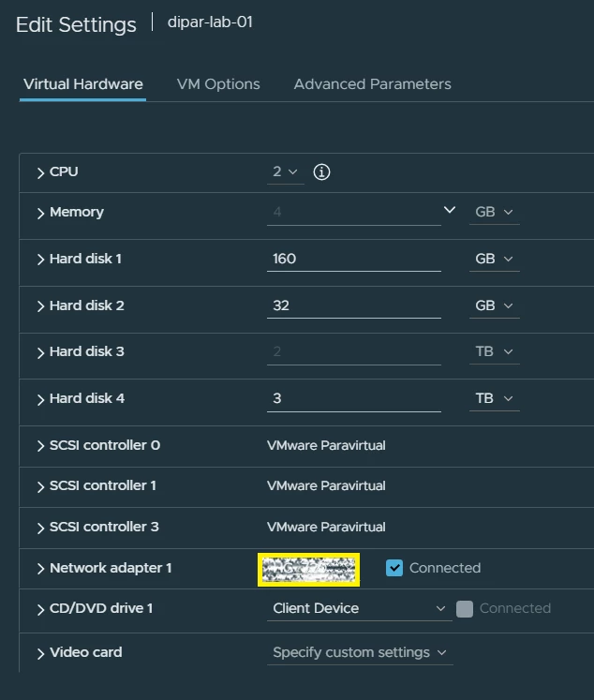594x700 pixels.
Task: Open Hard disk 1 size unit dropdown
Action: pos(494,259)
